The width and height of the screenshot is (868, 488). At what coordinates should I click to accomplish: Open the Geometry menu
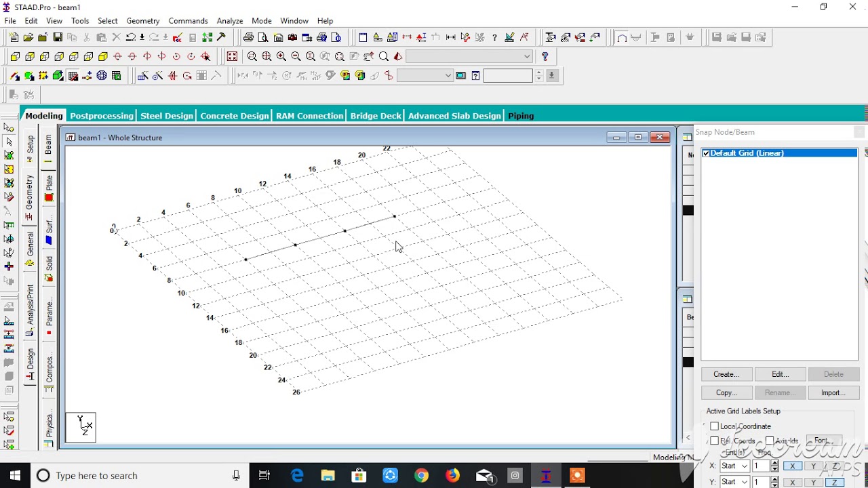click(143, 21)
